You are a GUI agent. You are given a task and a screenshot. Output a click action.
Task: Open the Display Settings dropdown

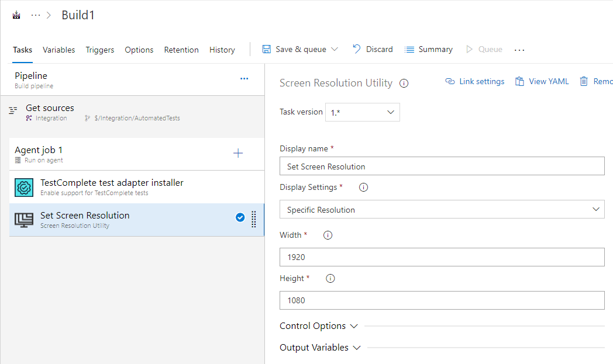pos(442,209)
